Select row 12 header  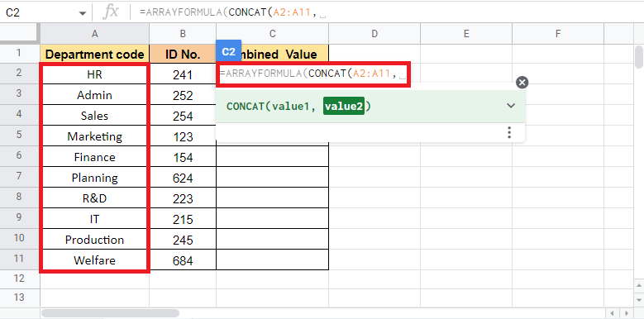[x=19, y=279]
